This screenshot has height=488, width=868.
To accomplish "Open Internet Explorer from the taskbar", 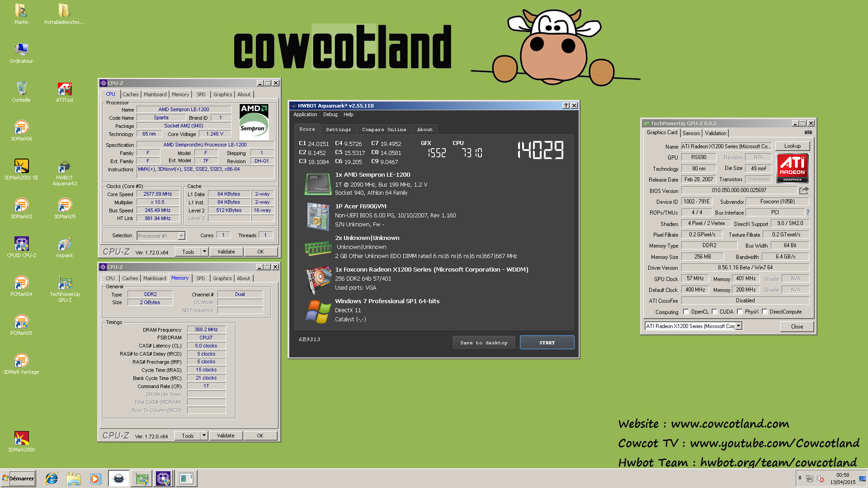I will pos(52,479).
